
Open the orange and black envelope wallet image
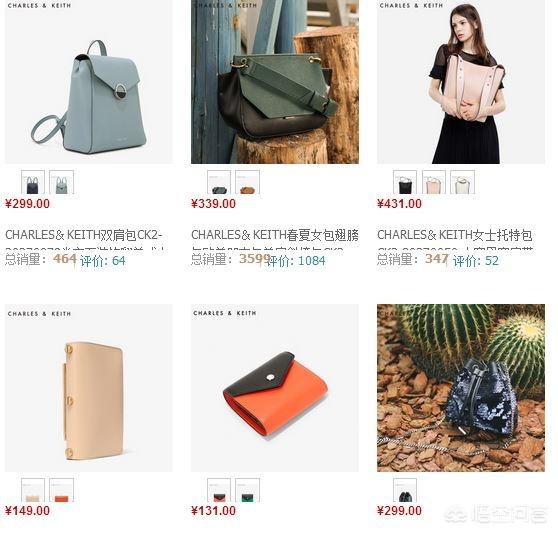pyautogui.click(x=275, y=388)
